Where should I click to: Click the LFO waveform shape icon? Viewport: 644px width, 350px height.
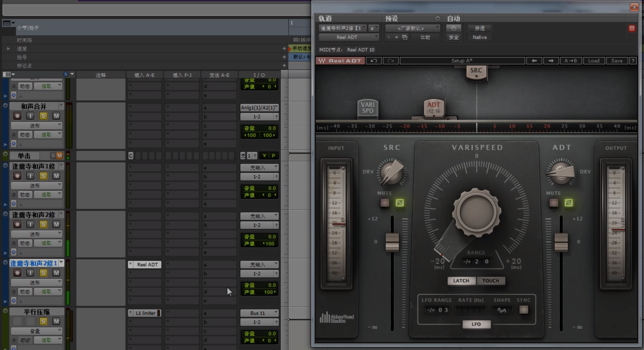tap(502, 310)
